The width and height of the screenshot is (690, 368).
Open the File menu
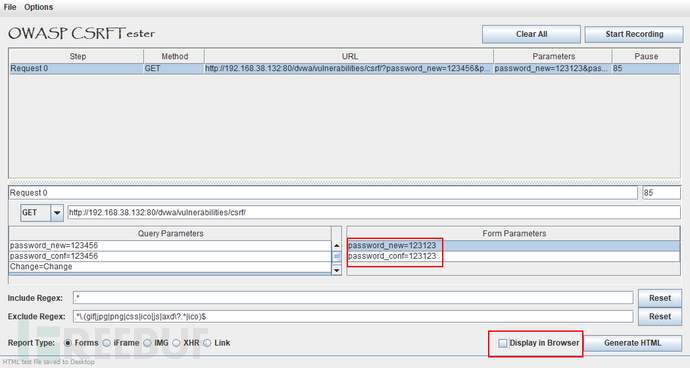click(x=10, y=7)
